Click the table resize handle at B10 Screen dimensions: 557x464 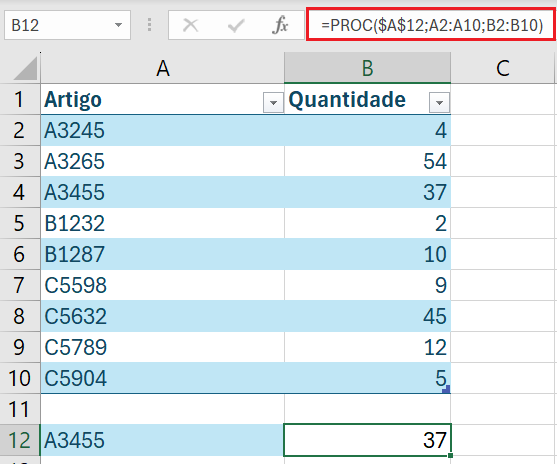(446, 389)
